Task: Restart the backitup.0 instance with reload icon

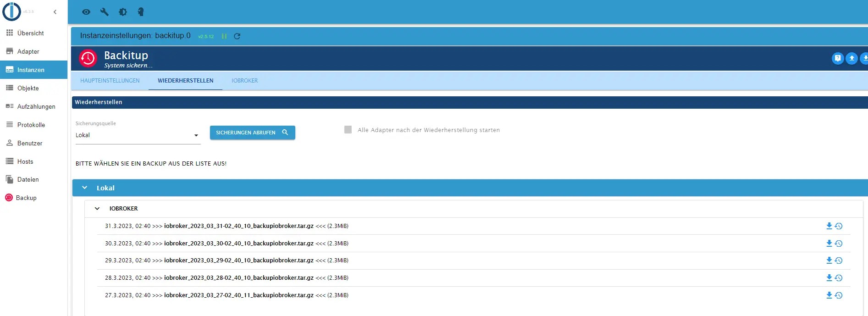Action: [x=237, y=36]
